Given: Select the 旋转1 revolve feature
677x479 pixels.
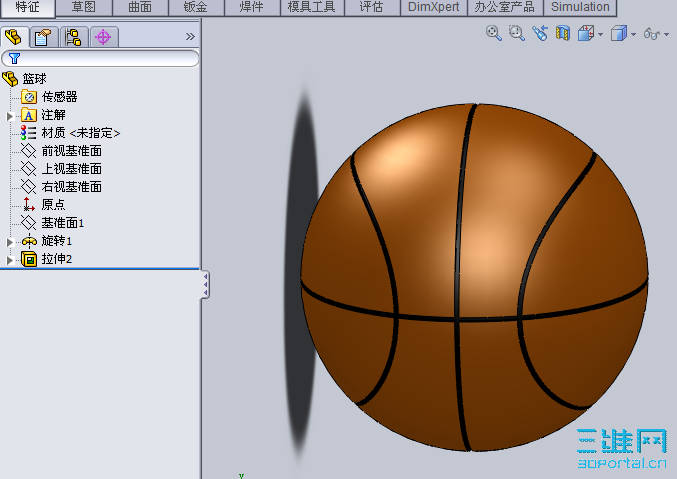Looking at the screenshot, I should [x=57, y=241].
